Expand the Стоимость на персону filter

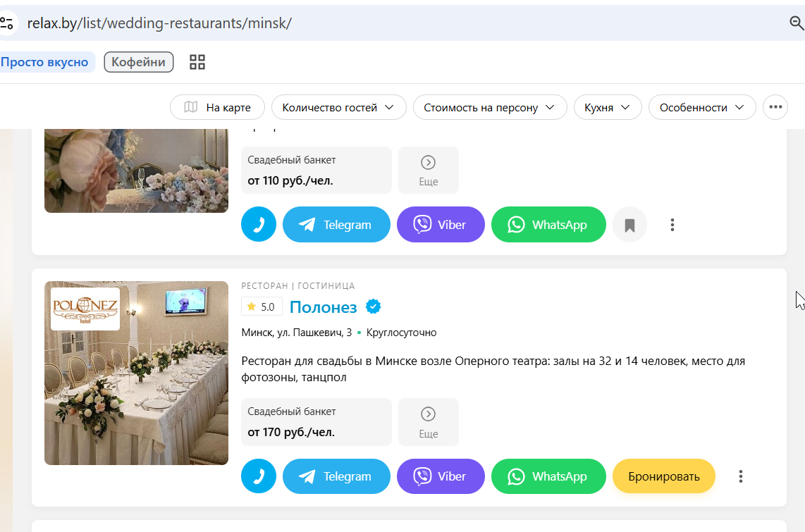click(x=490, y=107)
